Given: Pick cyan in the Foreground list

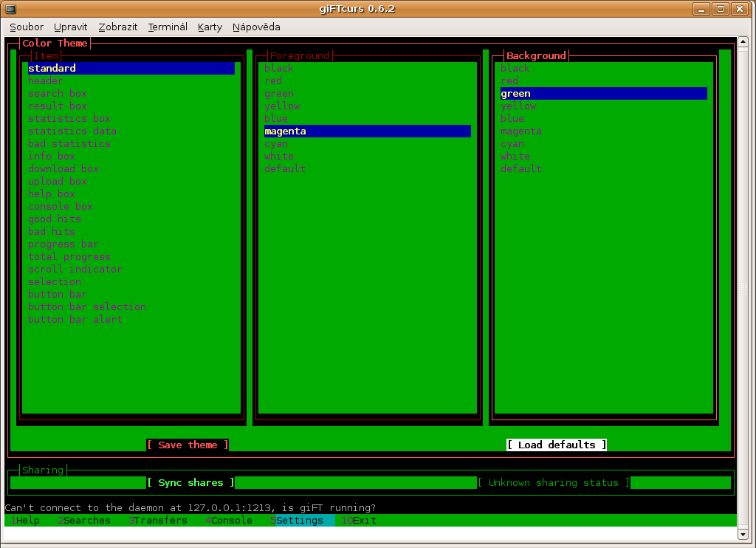Looking at the screenshot, I should click(276, 143).
